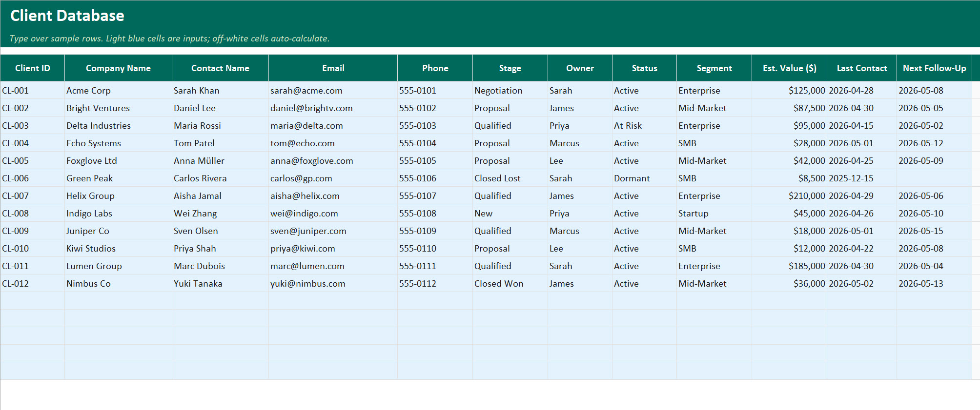Select the Next Follow-Up header
This screenshot has width=980, height=410.
pyautogui.click(x=934, y=68)
